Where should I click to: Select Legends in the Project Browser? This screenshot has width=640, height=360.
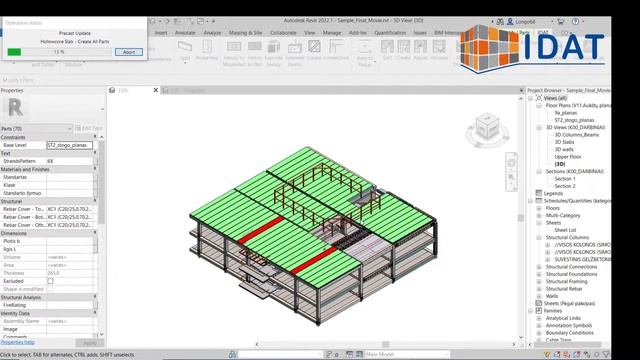pyautogui.click(x=553, y=194)
